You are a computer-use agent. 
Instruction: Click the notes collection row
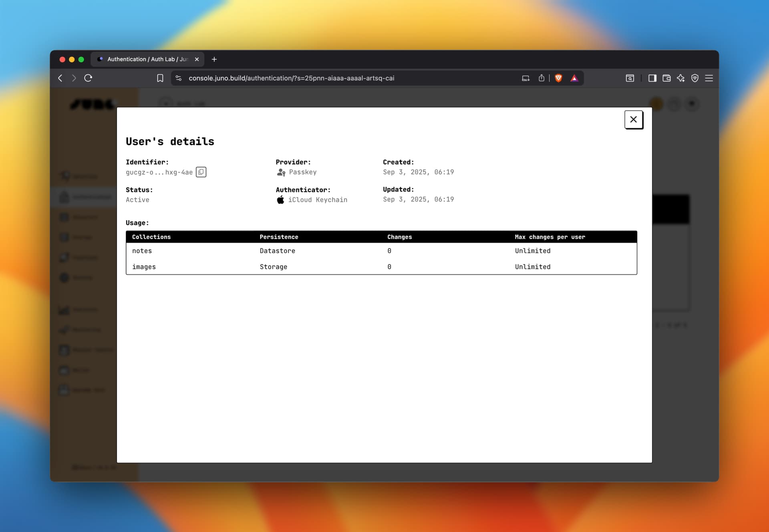[x=142, y=251]
